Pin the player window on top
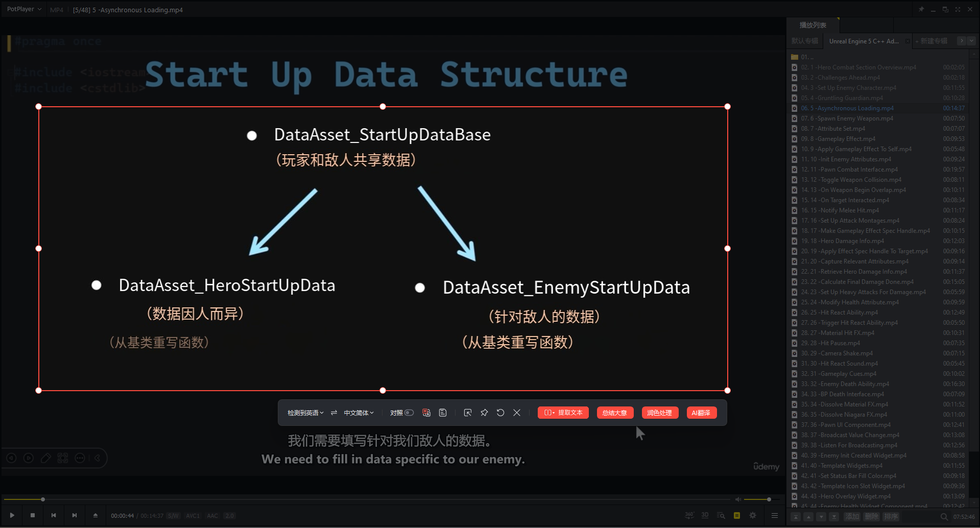The width and height of the screenshot is (980, 528). pyautogui.click(x=921, y=9)
